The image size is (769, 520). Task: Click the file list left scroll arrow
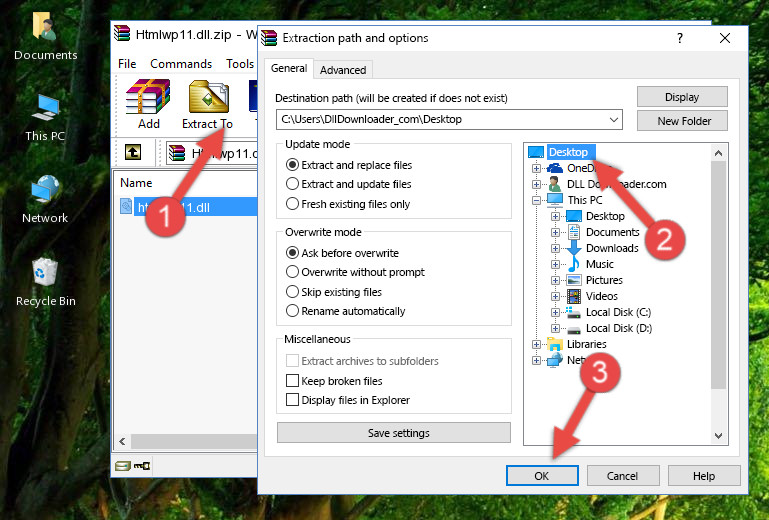123,442
